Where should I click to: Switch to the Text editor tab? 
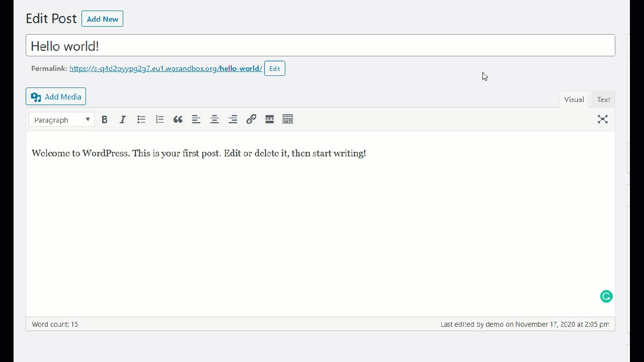coord(603,99)
